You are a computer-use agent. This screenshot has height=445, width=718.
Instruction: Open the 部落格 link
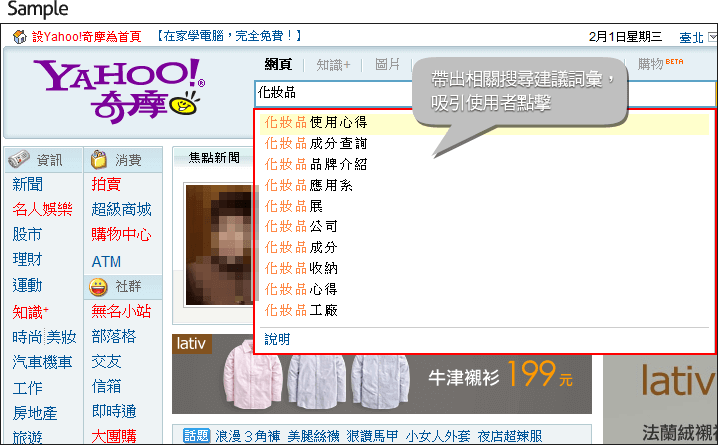coord(114,336)
